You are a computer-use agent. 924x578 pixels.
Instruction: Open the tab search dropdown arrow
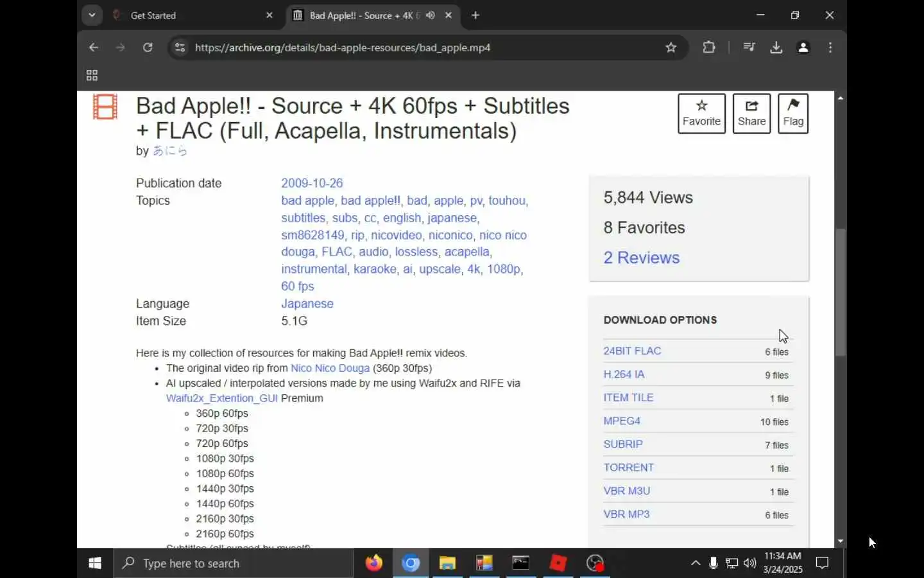point(92,15)
